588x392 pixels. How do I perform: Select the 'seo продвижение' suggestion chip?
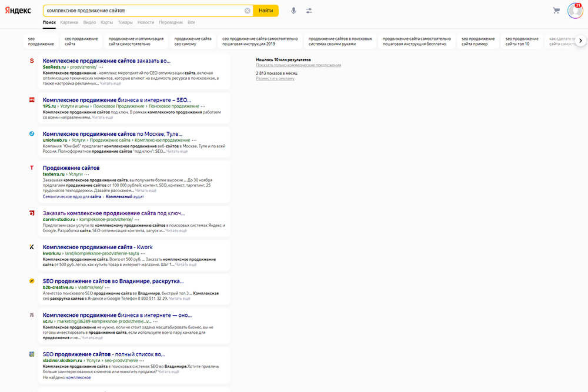[41, 41]
